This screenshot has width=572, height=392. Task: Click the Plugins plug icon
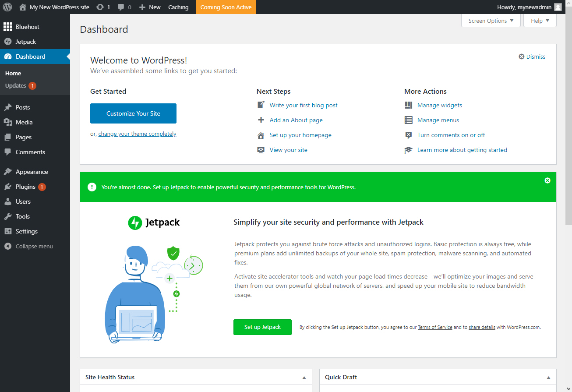tap(8, 187)
